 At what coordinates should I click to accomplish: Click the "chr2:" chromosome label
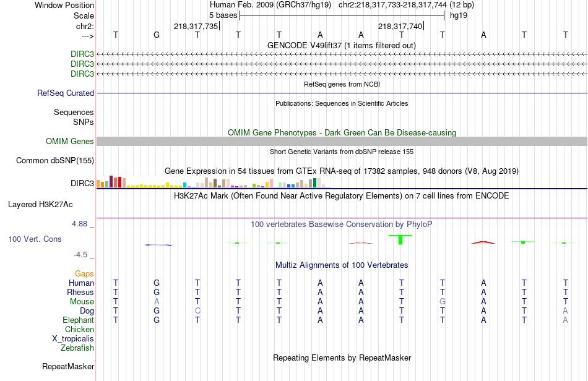[x=85, y=26]
